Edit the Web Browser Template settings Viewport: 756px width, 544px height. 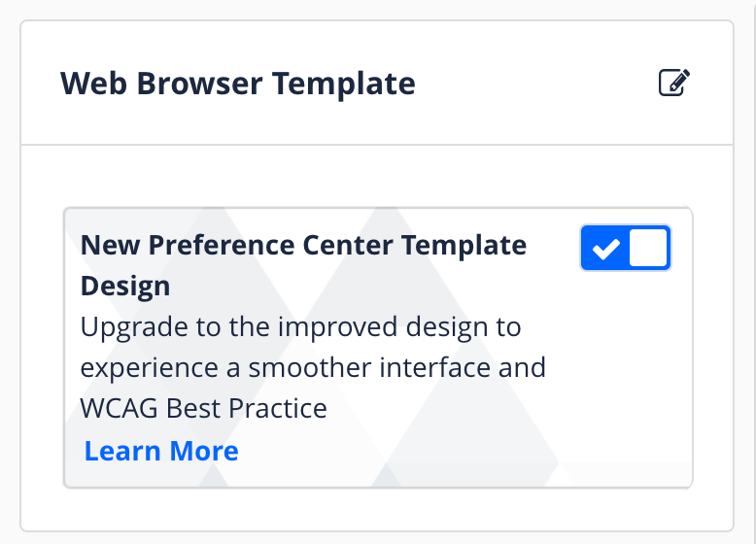pyautogui.click(x=673, y=83)
